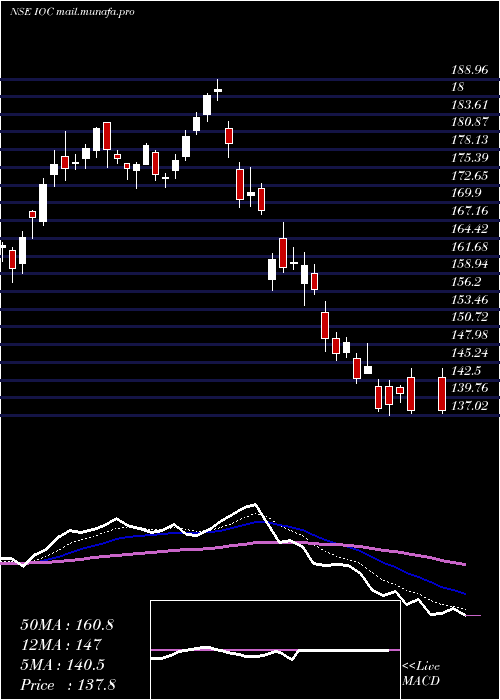The image size is (500, 700).
Task: Click the last red candlestick on the right
Action: click(442, 393)
